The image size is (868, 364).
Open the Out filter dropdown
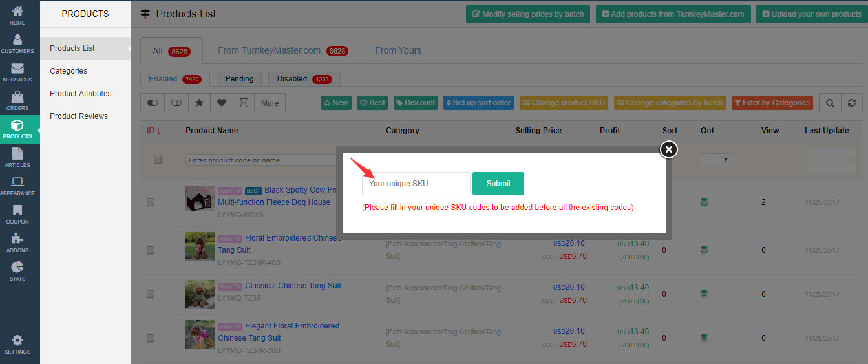[x=716, y=159]
